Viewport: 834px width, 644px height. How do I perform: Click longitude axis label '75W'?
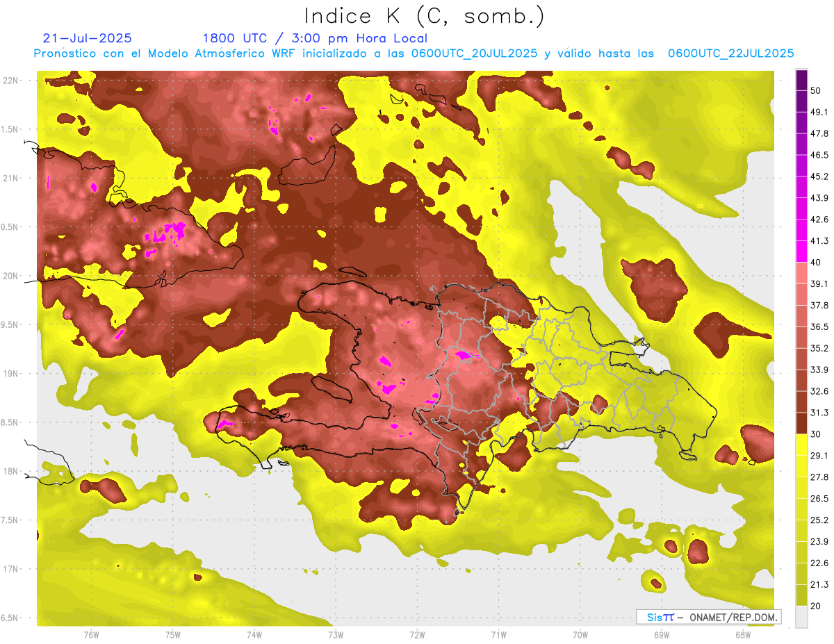tap(173, 635)
